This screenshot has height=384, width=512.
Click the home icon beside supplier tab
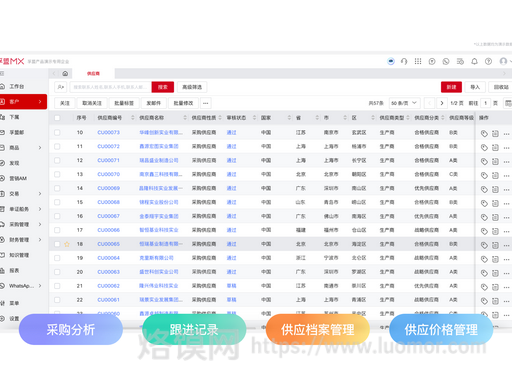click(x=65, y=73)
